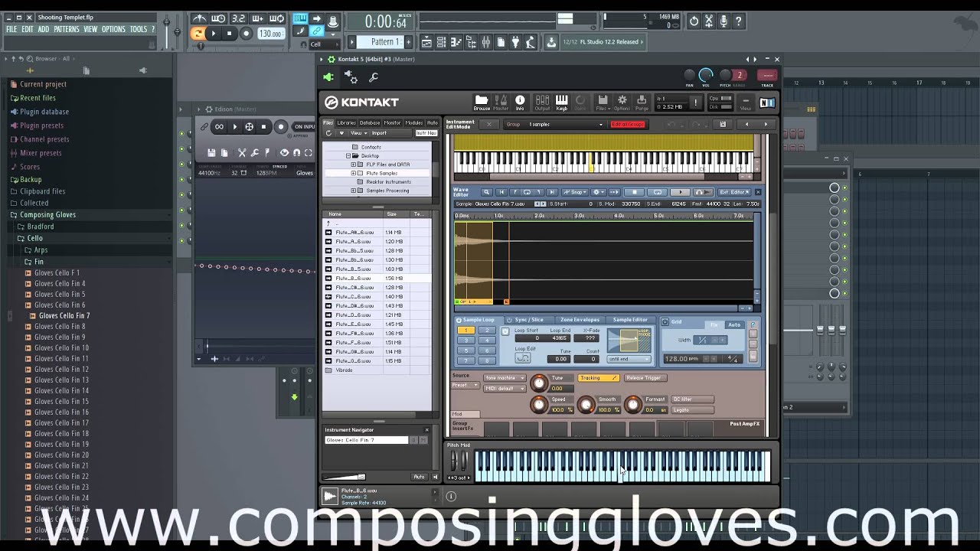
Task: Click the Loop End value field
Action: click(560, 337)
